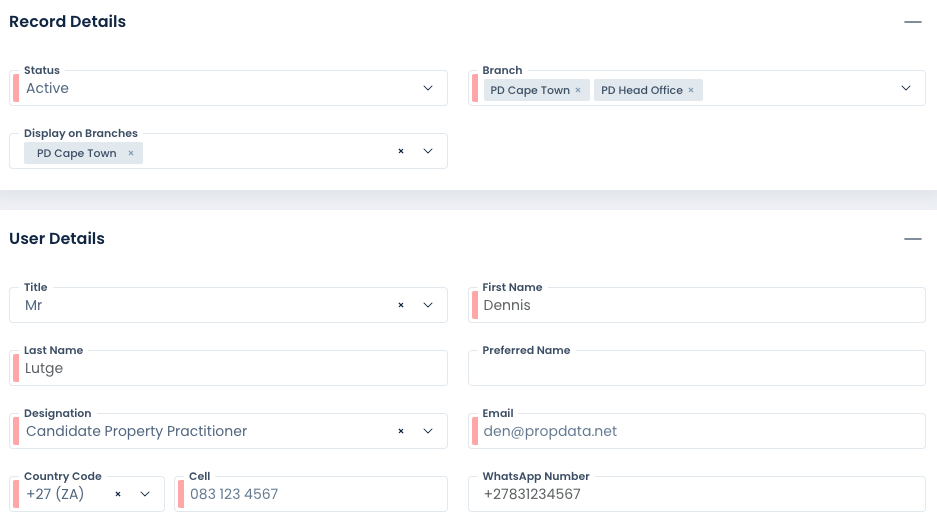Open the Designation dropdown chevron

point(428,431)
